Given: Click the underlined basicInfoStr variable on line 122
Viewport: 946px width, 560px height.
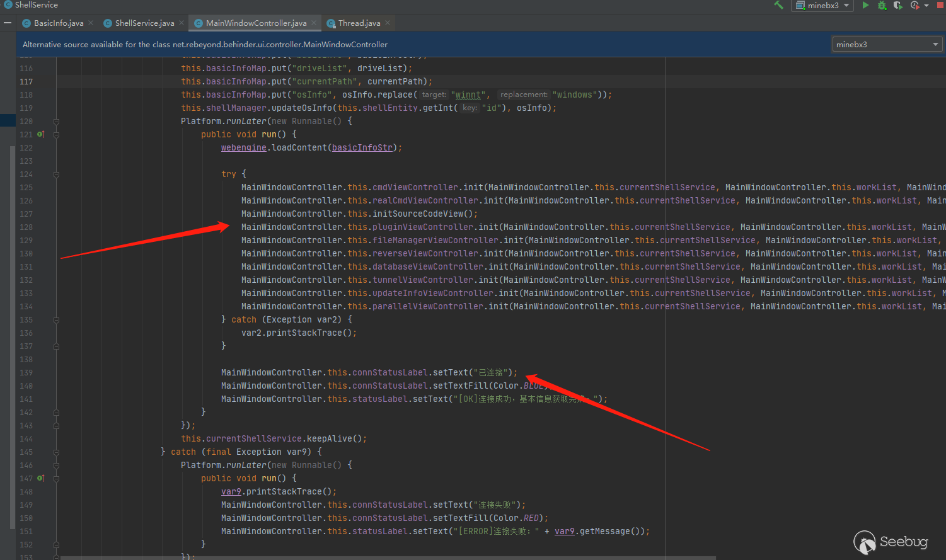Looking at the screenshot, I should (362, 147).
